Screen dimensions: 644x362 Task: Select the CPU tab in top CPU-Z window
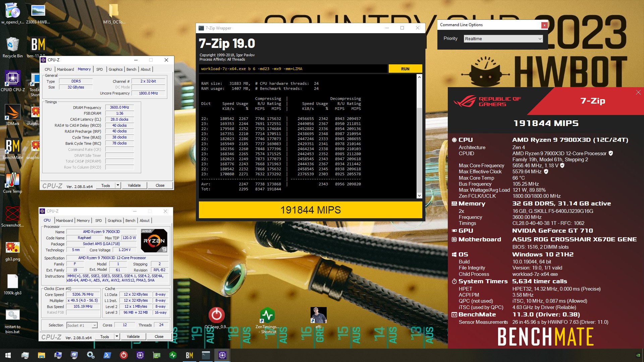(48, 69)
